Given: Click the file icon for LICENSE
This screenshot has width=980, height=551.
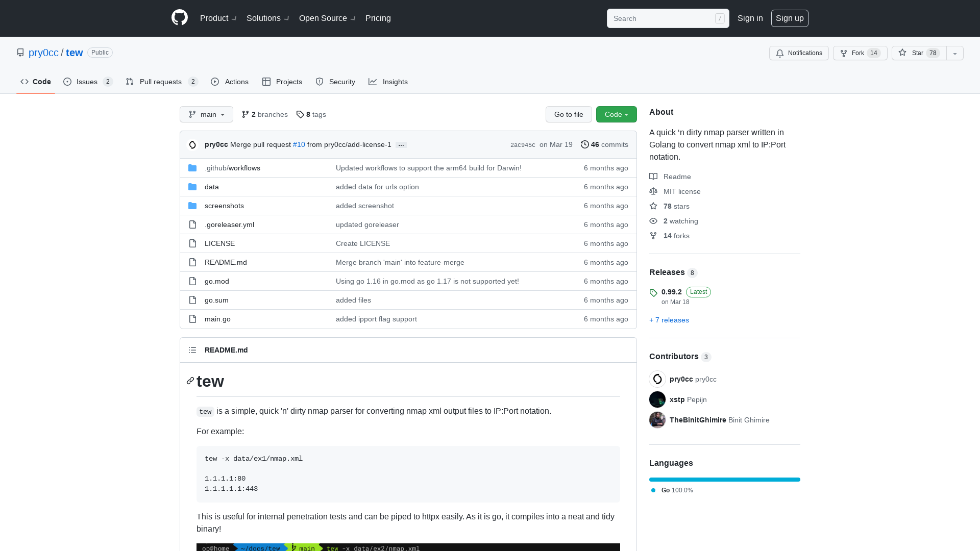Looking at the screenshot, I should [x=192, y=243].
